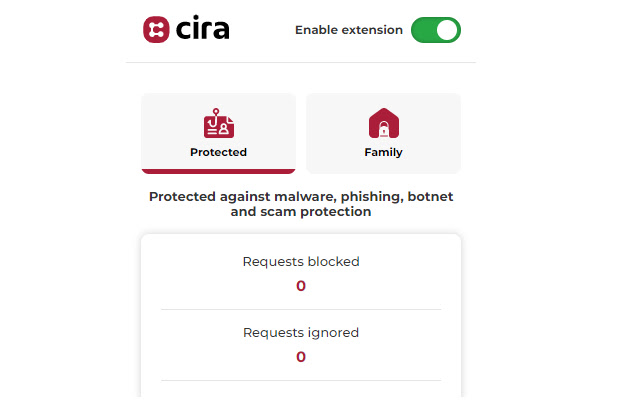
Task: Click the red cira logo icon
Action: pyautogui.click(x=155, y=29)
